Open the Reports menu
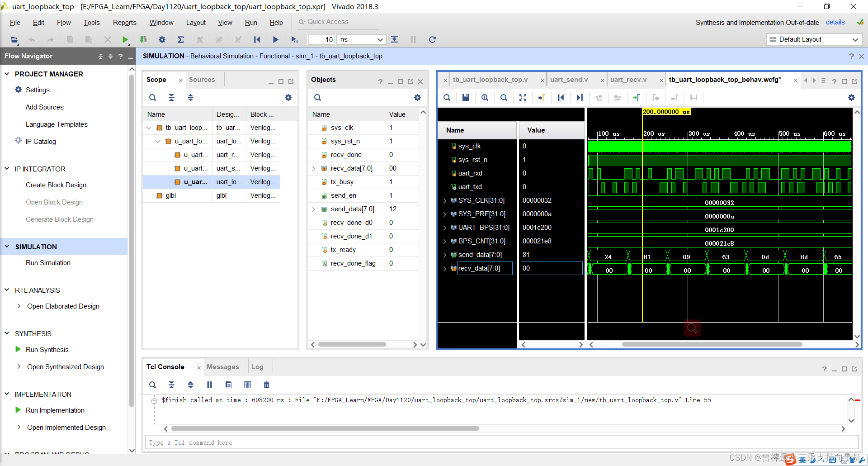Image resolution: width=868 pixels, height=466 pixels. tap(125, 23)
